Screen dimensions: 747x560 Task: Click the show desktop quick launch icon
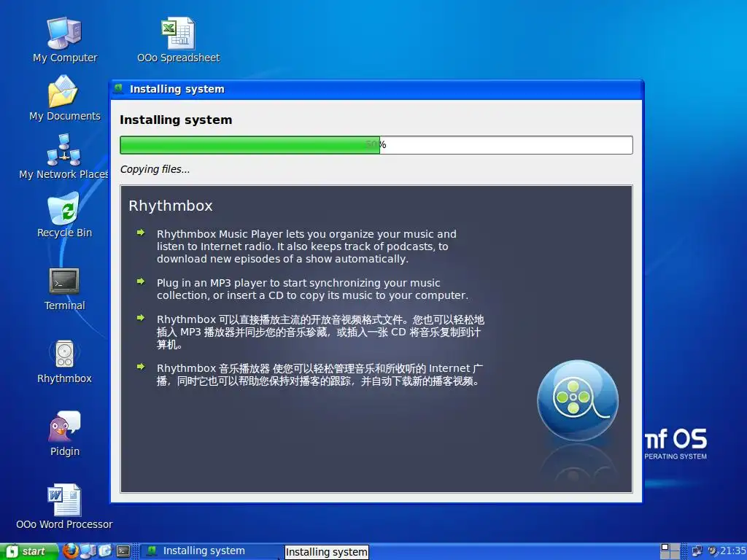click(106, 551)
